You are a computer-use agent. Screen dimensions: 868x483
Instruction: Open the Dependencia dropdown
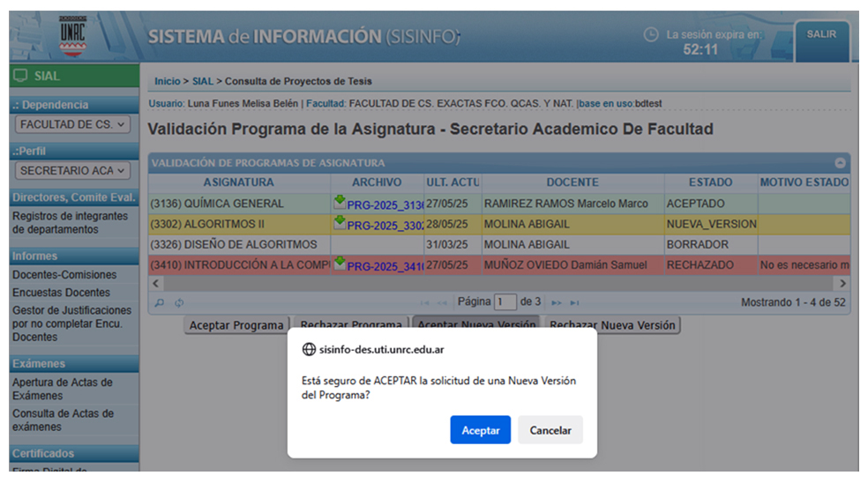(x=74, y=125)
